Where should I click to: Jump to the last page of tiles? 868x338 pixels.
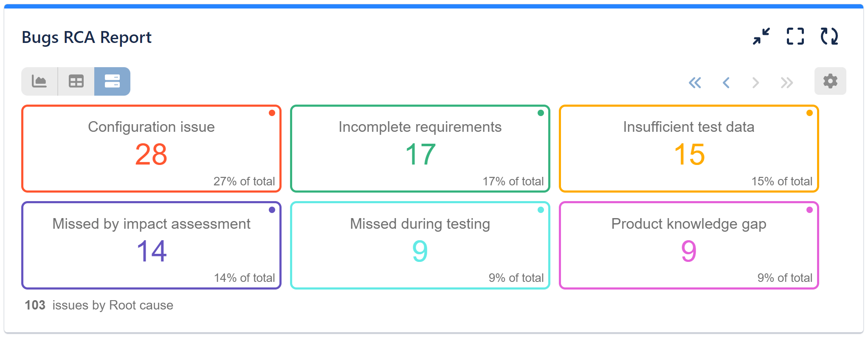786,82
